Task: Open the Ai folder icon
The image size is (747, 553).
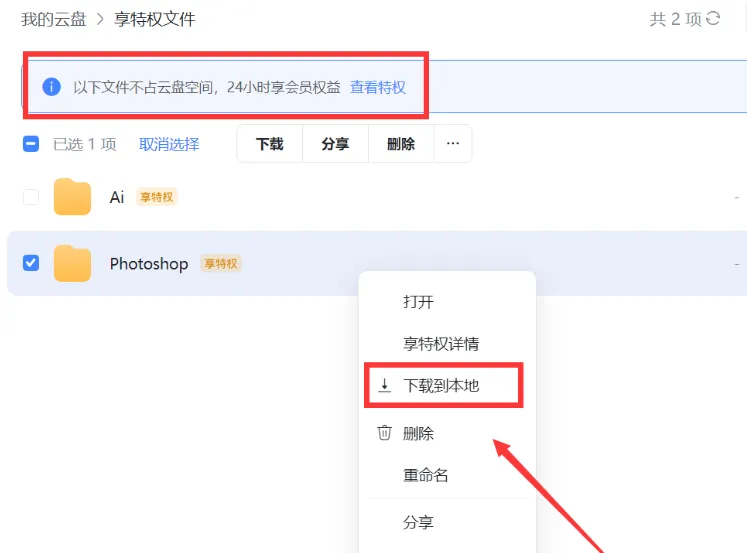Action: [x=72, y=197]
